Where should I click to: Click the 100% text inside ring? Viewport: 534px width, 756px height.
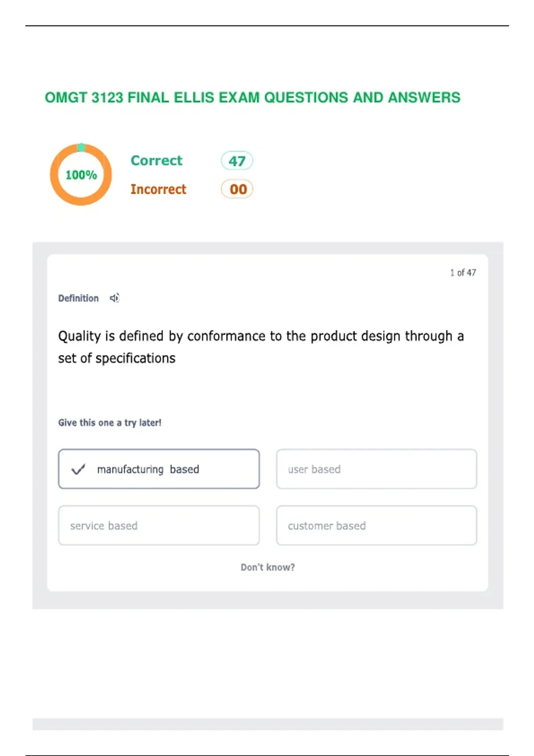pos(81,175)
